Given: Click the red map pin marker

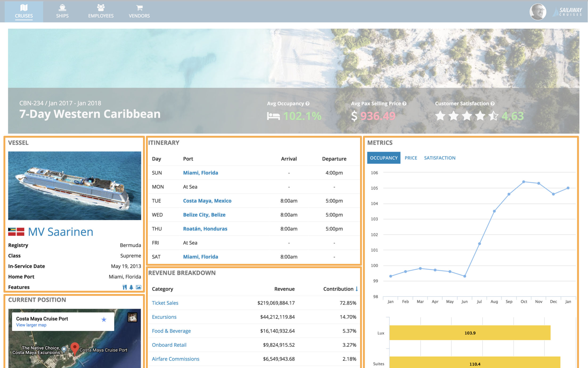Looking at the screenshot, I should tap(75, 349).
